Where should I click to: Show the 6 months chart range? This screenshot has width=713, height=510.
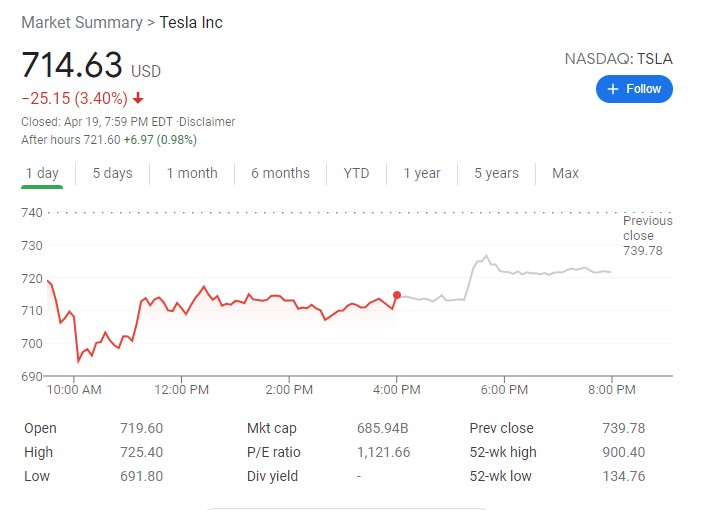click(x=280, y=173)
